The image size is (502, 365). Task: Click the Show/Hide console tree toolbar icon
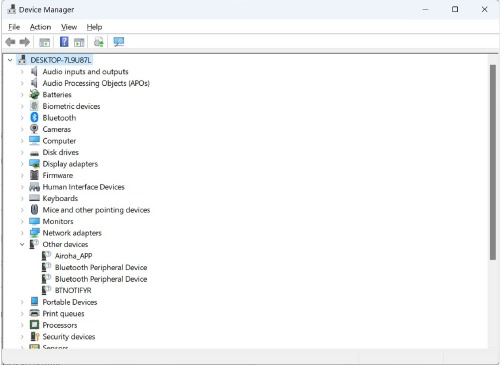point(44,42)
